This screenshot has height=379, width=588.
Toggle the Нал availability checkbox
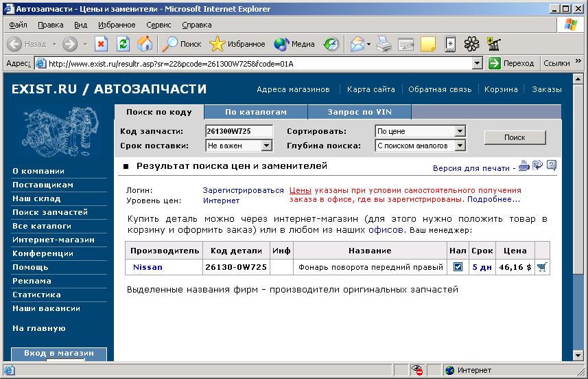point(458,267)
